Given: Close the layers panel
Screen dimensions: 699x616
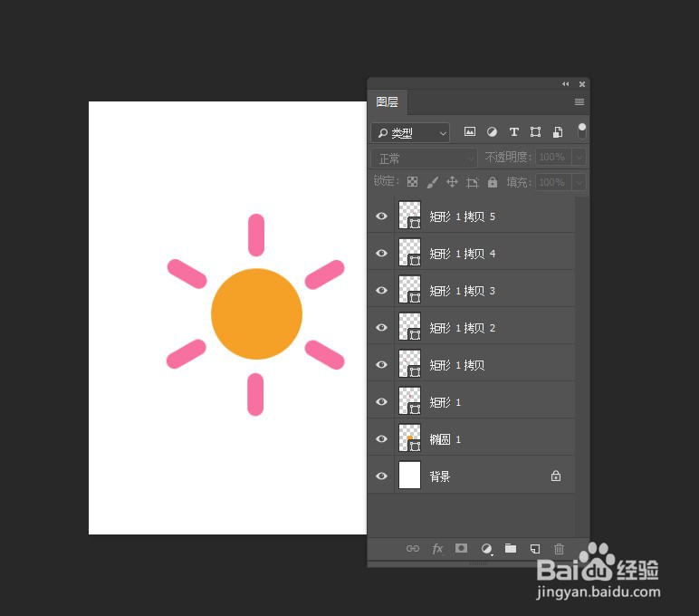Looking at the screenshot, I should click(x=582, y=84).
